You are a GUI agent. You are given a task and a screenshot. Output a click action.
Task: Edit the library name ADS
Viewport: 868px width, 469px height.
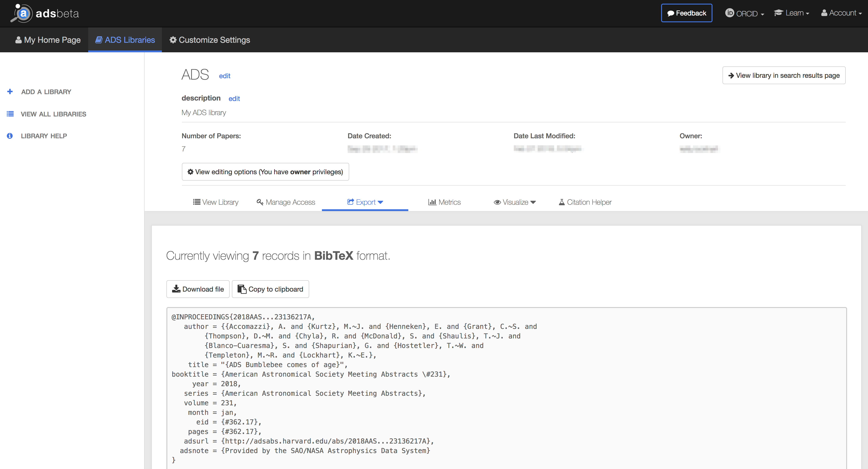[x=224, y=76]
